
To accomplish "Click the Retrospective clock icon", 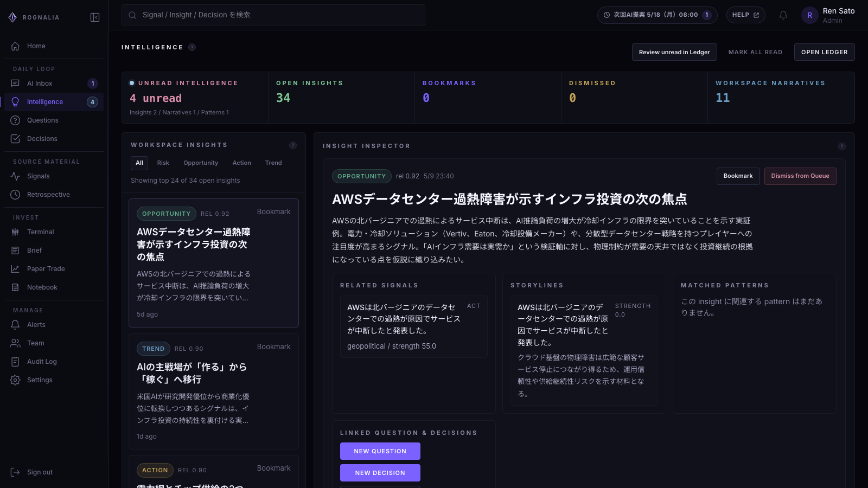I will coord(15,195).
